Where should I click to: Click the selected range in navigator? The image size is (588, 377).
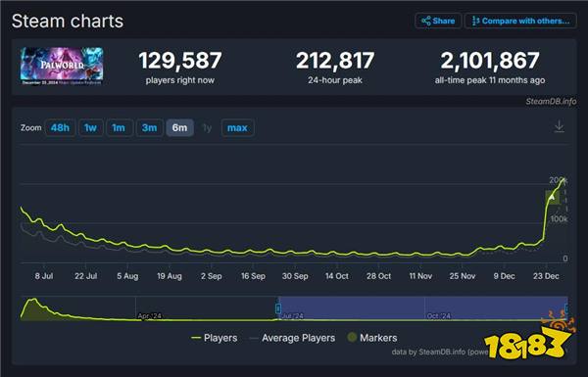422,308
